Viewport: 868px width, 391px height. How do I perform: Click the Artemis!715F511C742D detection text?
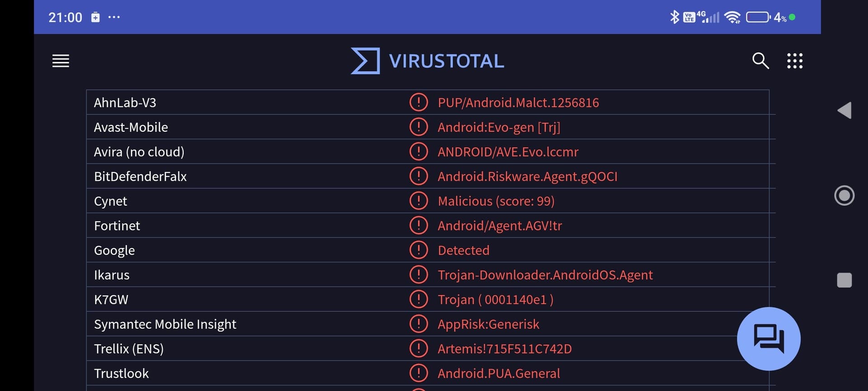[505, 349]
